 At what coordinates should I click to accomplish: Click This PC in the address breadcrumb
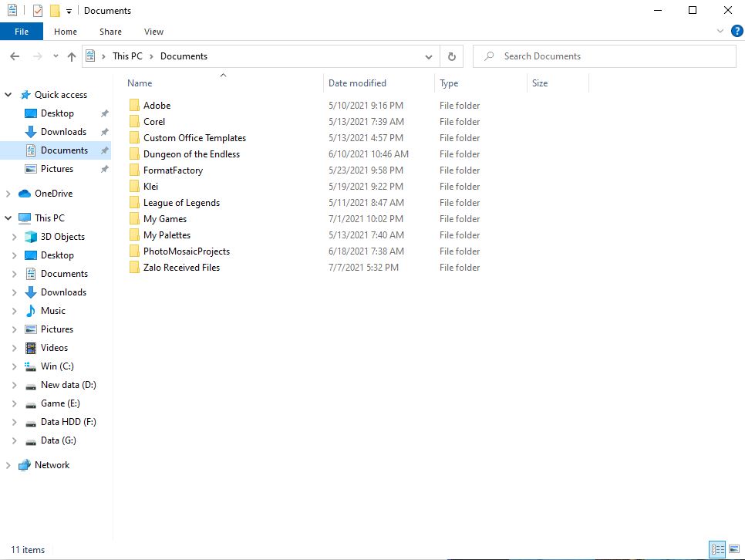tap(127, 56)
